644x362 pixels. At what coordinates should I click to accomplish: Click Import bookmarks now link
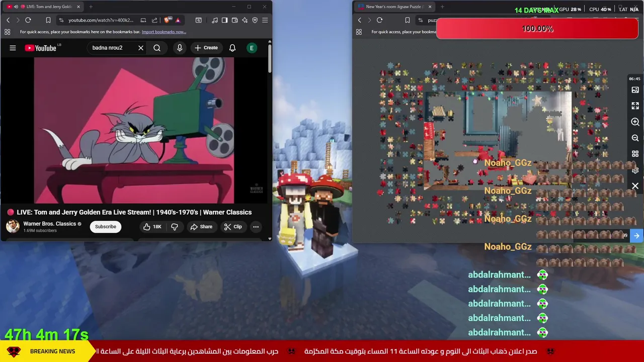coord(164,32)
